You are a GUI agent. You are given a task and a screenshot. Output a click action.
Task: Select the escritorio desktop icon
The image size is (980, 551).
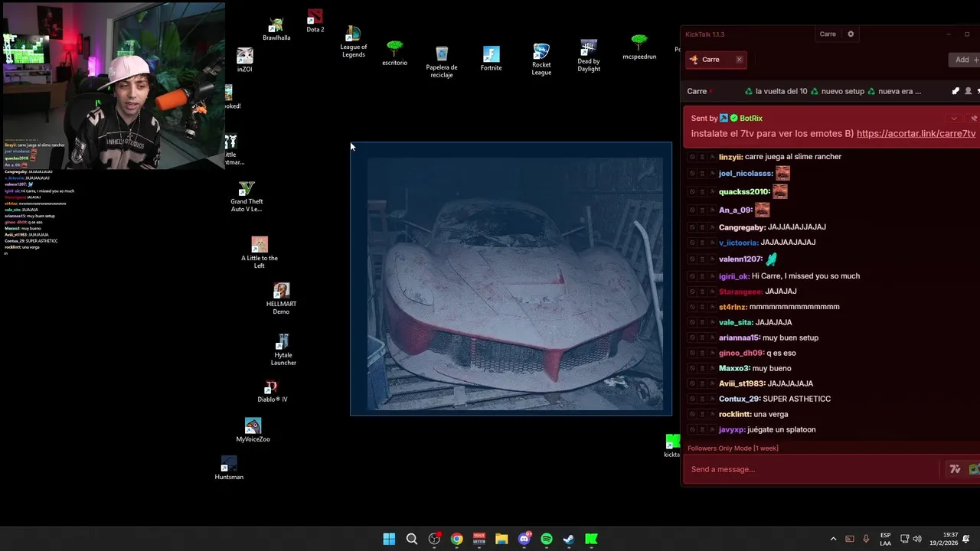(x=394, y=54)
